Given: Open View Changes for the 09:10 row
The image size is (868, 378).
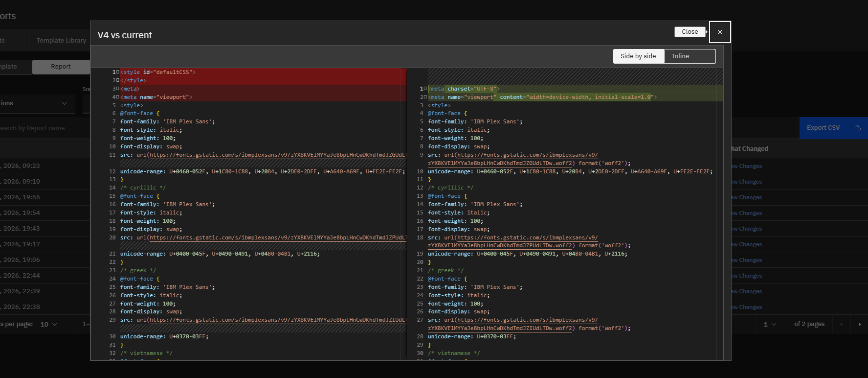Looking at the screenshot, I should [x=747, y=182].
